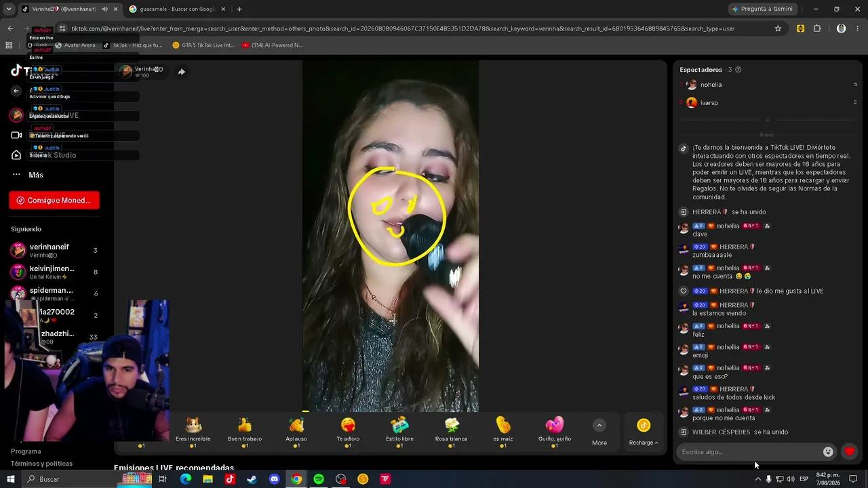Send the Te adoro gift
The image size is (868, 488).
coord(348,431)
